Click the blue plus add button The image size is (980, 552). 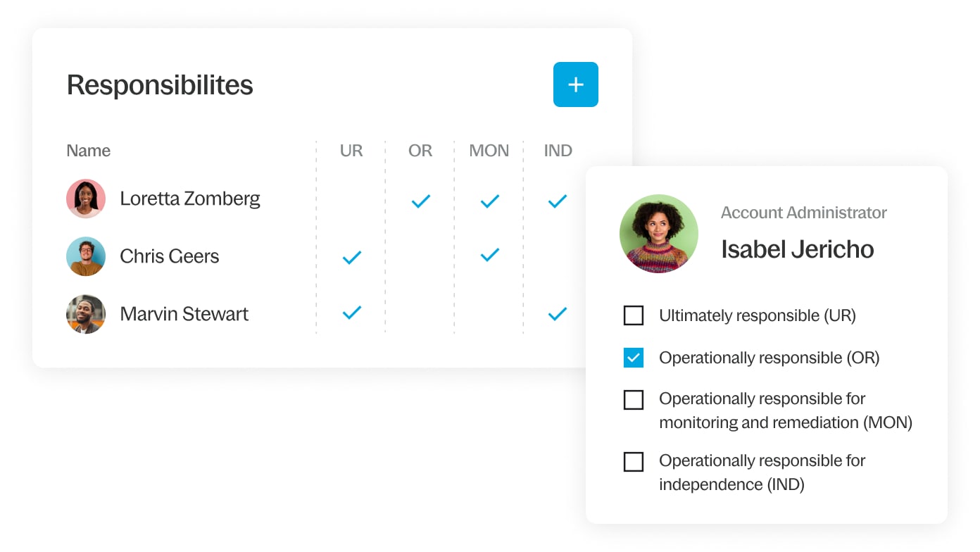click(575, 84)
